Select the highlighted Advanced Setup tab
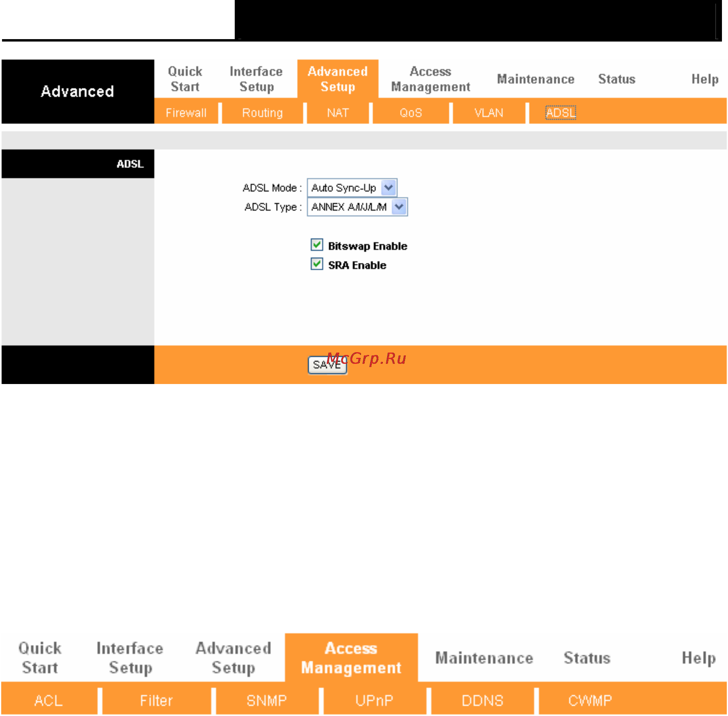The image size is (728, 716). (338, 79)
